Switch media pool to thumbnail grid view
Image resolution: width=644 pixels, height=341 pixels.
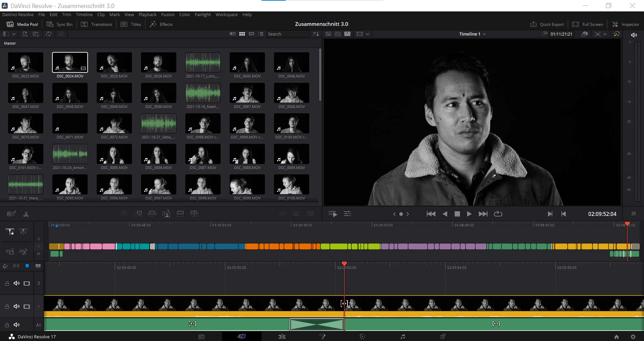click(242, 34)
